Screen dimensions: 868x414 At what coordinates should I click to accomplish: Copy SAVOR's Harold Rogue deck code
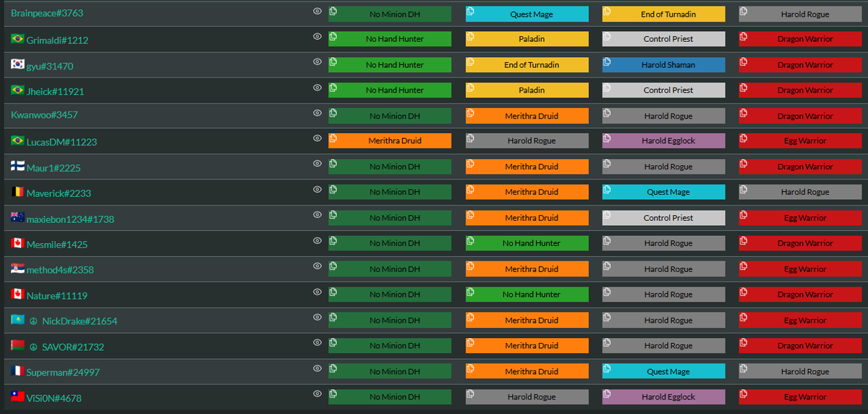607,343
